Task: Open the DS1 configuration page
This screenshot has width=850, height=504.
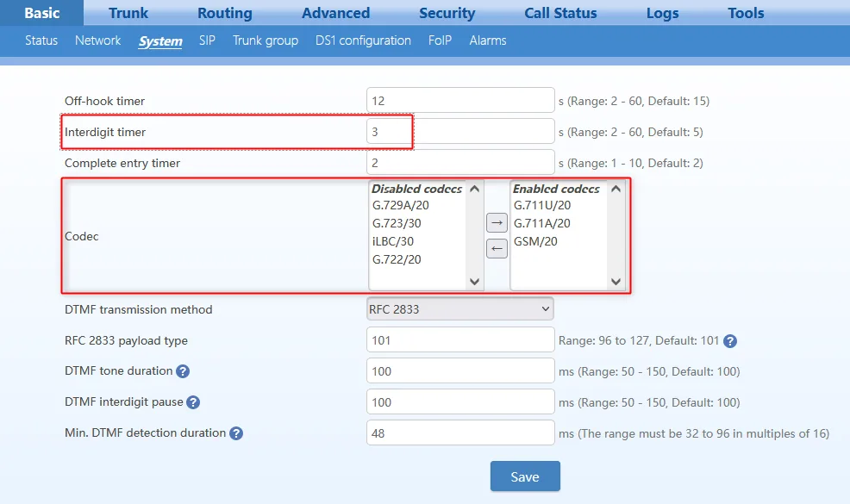Action: (363, 40)
